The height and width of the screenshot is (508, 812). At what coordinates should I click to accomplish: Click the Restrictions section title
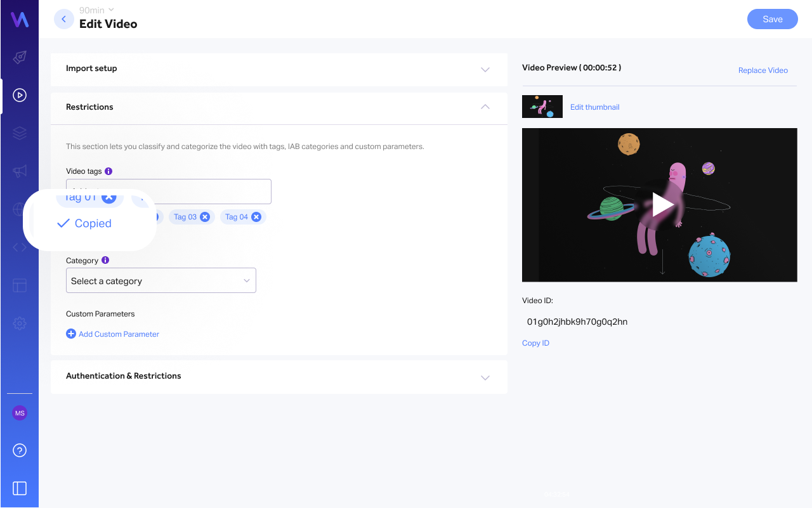pyautogui.click(x=89, y=107)
